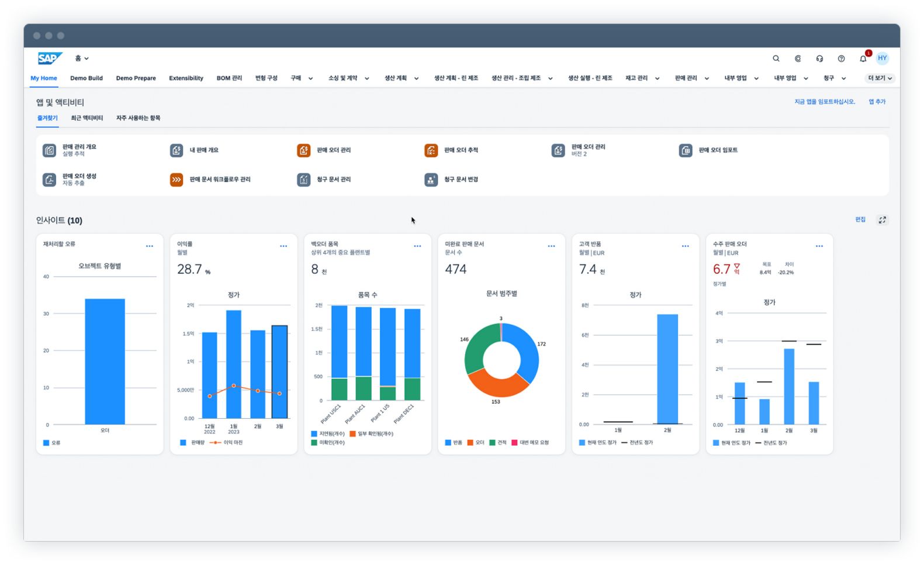This screenshot has height=565, width=924.
Task: Open the HY user profile avatar
Action: click(883, 58)
